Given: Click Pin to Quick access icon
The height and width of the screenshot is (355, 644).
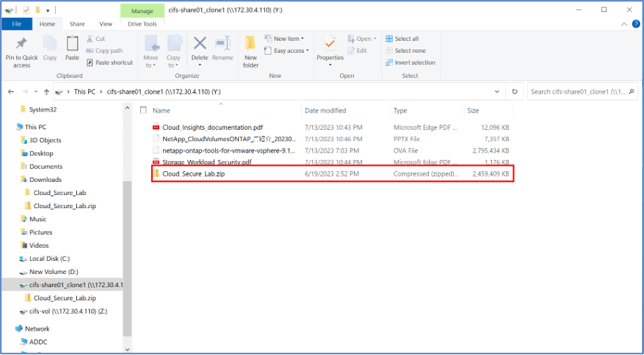Looking at the screenshot, I should pyautogui.click(x=21, y=43).
